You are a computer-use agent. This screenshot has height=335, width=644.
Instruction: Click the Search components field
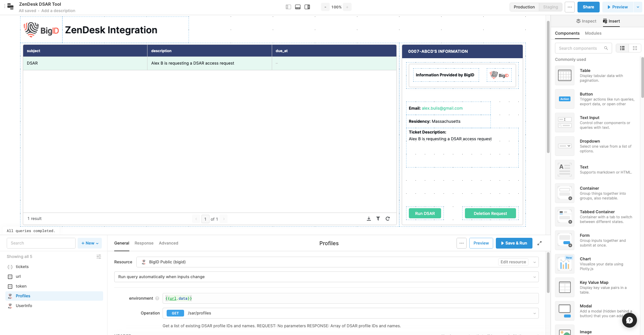pyautogui.click(x=580, y=48)
